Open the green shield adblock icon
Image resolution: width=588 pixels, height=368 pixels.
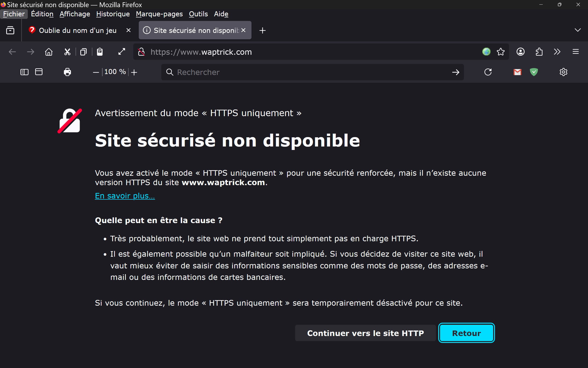(x=534, y=72)
